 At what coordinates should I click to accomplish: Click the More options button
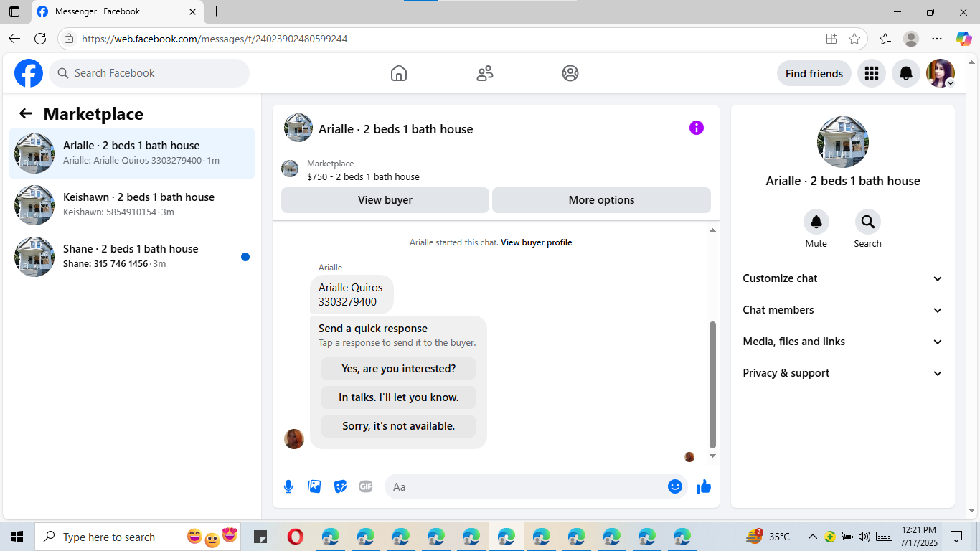click(601, 200)
